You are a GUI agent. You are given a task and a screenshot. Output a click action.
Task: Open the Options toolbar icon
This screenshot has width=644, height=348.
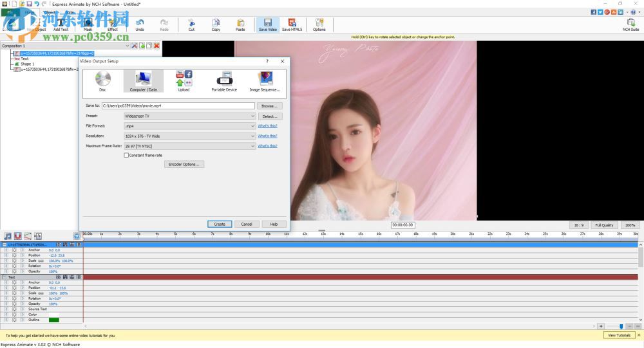pyautogui.click(x=319, y=24)
